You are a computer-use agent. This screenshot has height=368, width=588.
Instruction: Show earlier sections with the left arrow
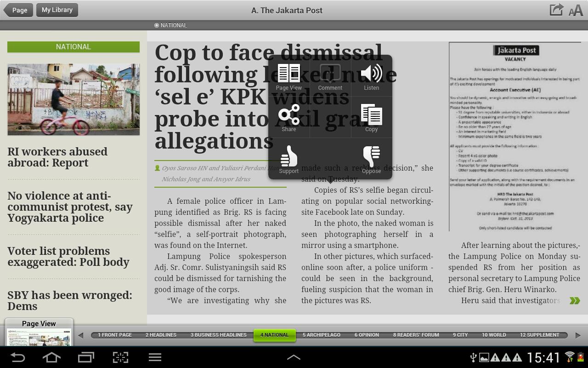(81, 335)
